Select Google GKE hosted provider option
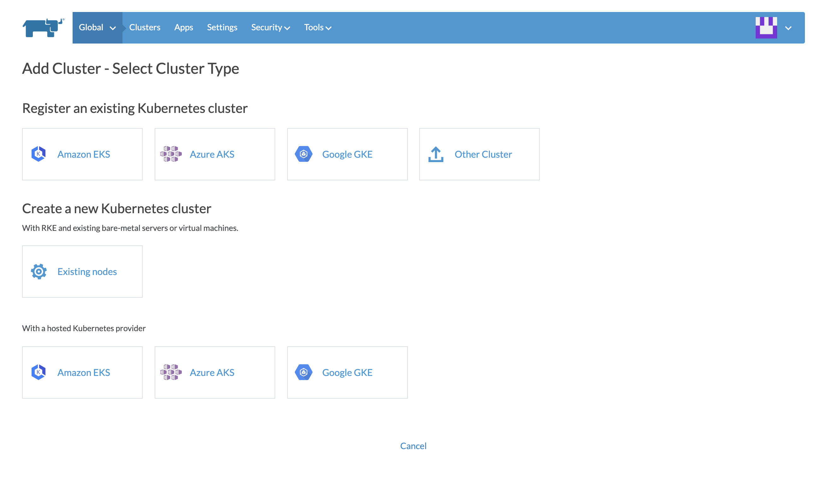The height and width of the screenshot is (504, 839). tap(347, 372)
